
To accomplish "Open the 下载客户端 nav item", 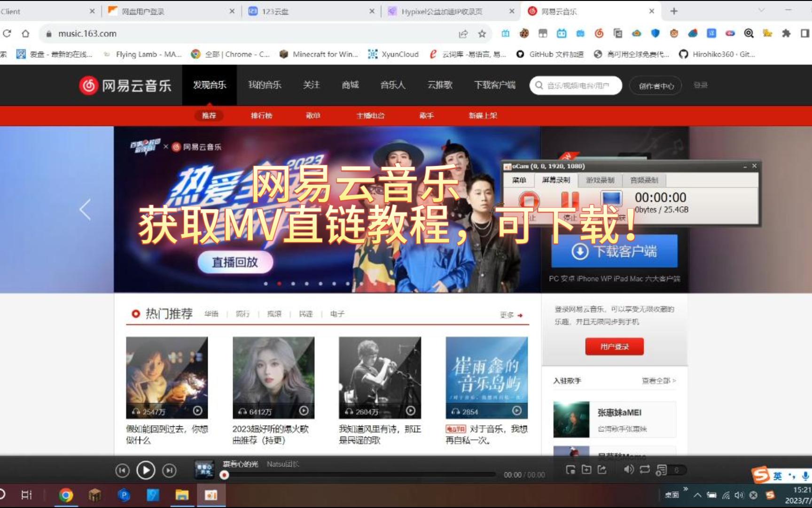I will tap(495, 85).
